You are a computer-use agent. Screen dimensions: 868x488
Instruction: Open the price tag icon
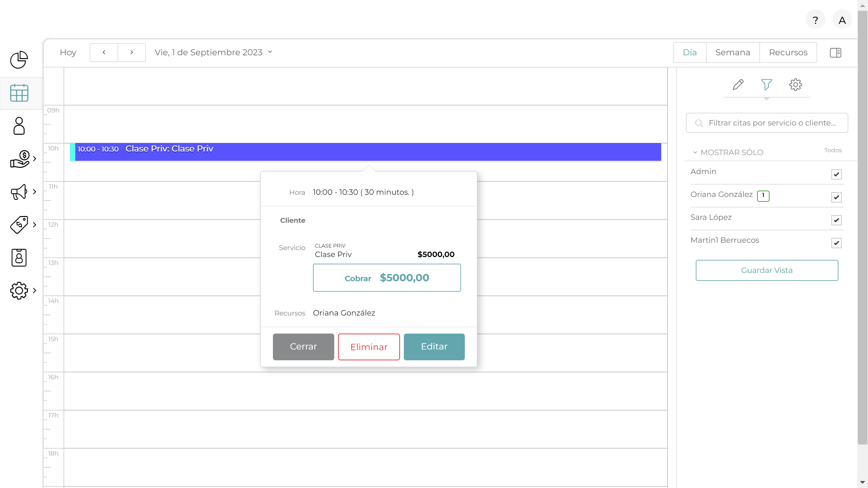click(19, 225)
